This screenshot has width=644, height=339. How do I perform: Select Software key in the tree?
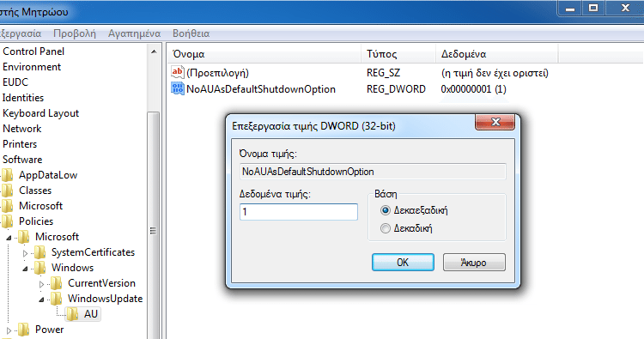tap(22, 160)
